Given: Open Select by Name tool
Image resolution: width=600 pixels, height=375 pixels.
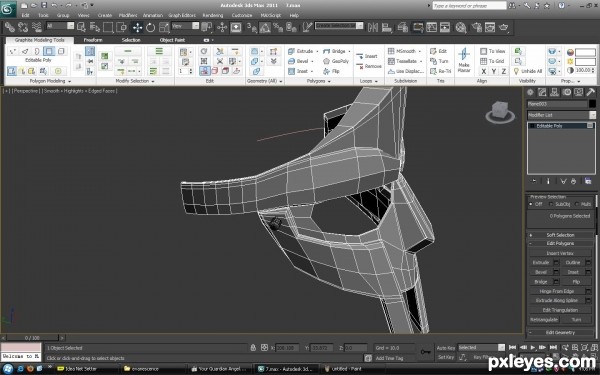Looking at the screenshot, I should [95, 27].
